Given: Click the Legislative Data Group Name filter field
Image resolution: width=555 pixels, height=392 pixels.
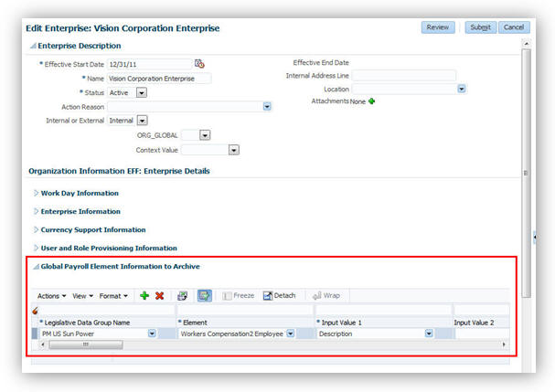Looking at the screenshot, I should (107, 311).
